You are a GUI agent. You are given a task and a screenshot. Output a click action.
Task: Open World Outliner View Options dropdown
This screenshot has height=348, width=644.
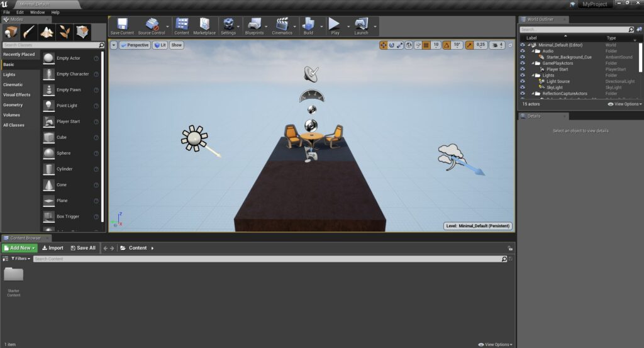tap(625, 104)
